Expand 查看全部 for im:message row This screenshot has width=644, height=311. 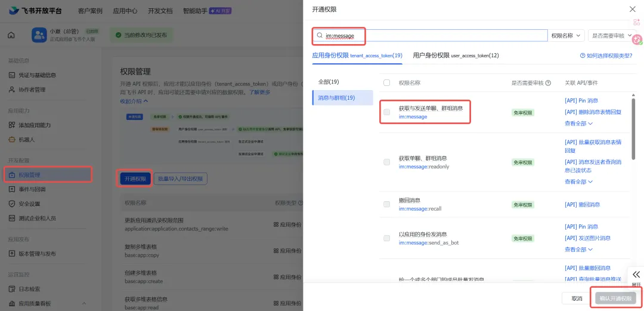pos(578,123)
